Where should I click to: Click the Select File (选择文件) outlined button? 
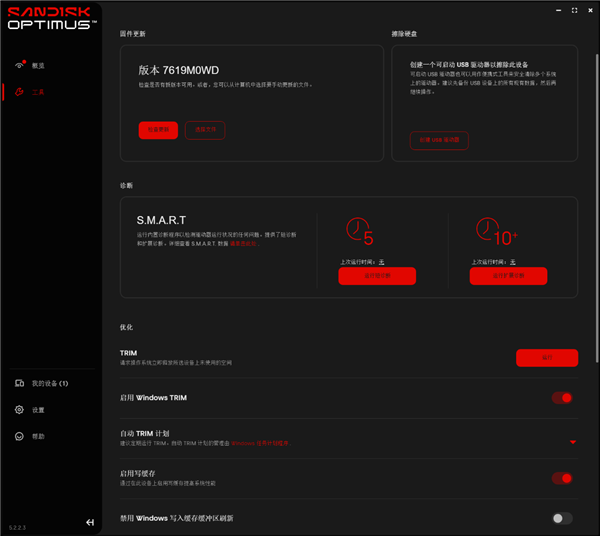pos(205,130)
